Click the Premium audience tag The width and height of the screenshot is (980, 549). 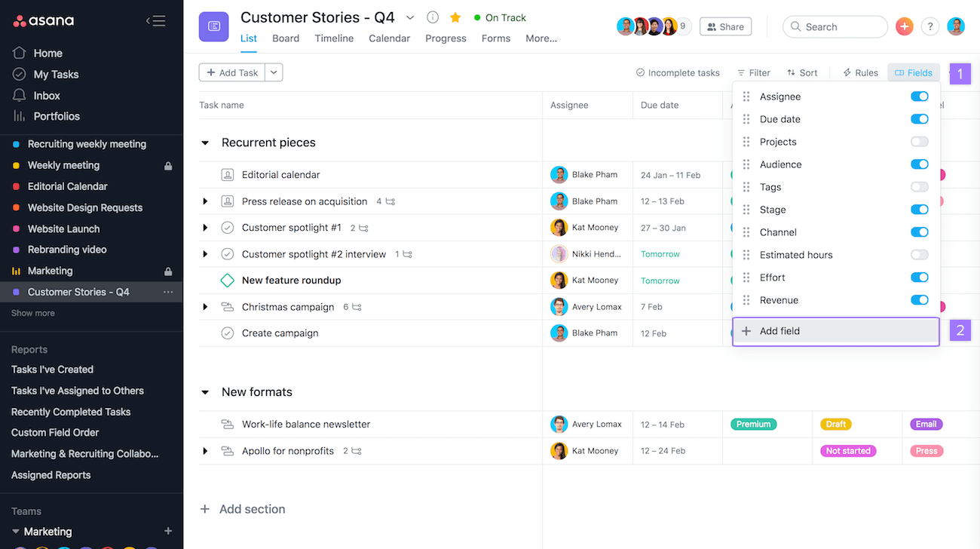click(x=754, y=424)
